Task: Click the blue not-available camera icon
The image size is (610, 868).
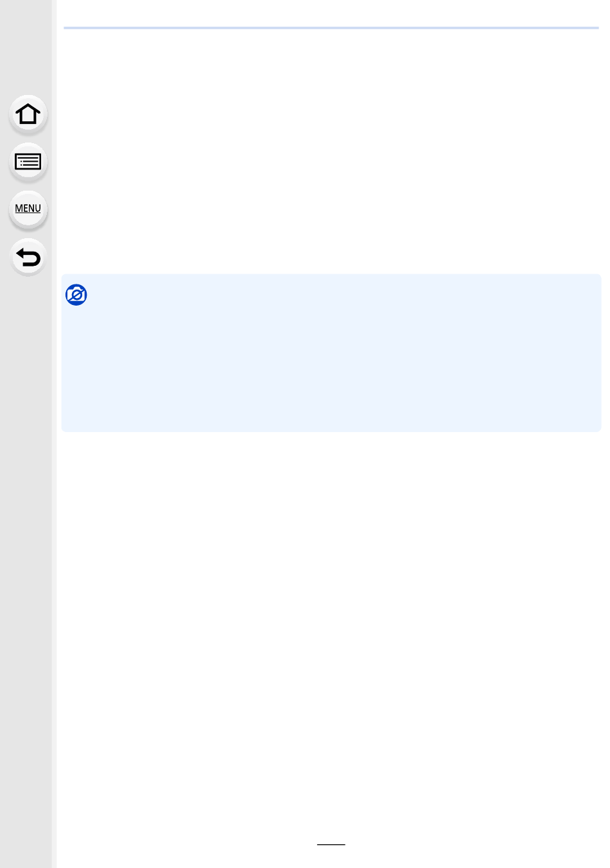Action: (76, 295)
